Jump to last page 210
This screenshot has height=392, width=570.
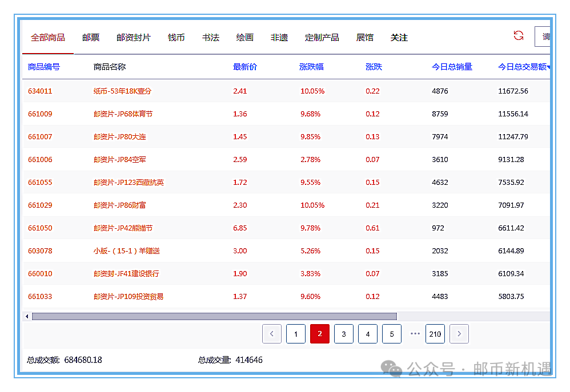click(435, 334)
